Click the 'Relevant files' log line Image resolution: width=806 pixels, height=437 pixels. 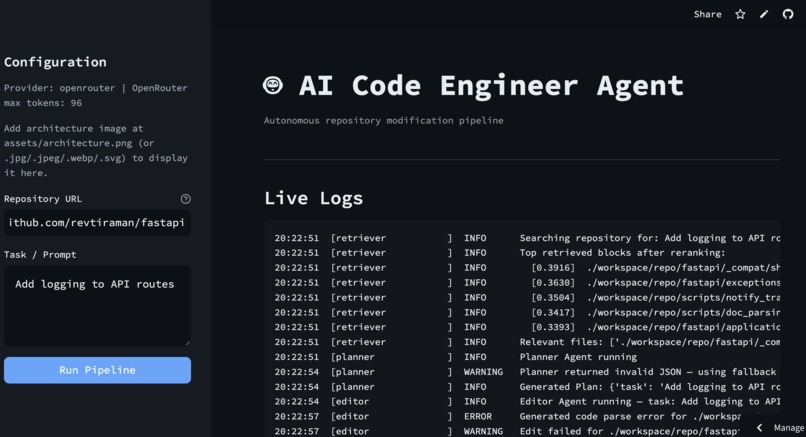tap(527, 342)
